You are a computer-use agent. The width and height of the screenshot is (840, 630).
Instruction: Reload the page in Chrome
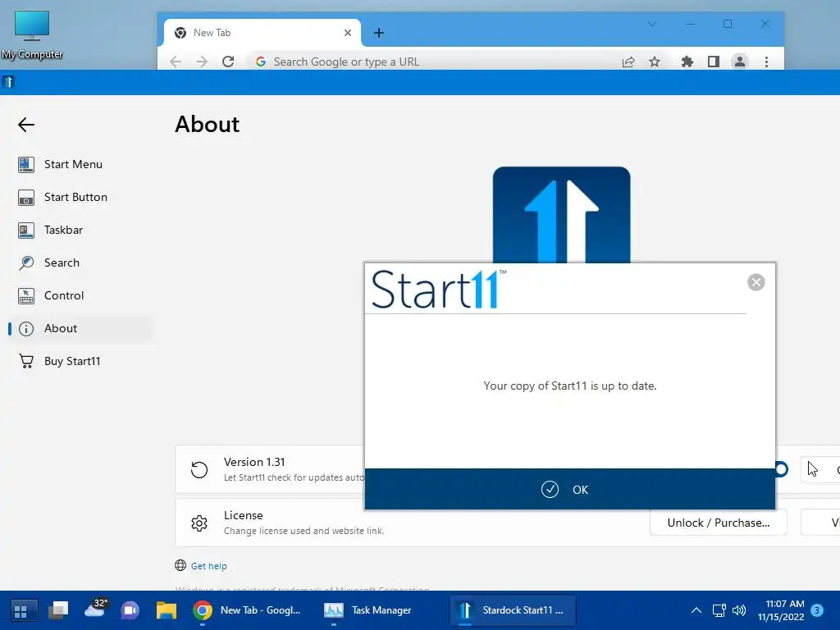point(228,62)
